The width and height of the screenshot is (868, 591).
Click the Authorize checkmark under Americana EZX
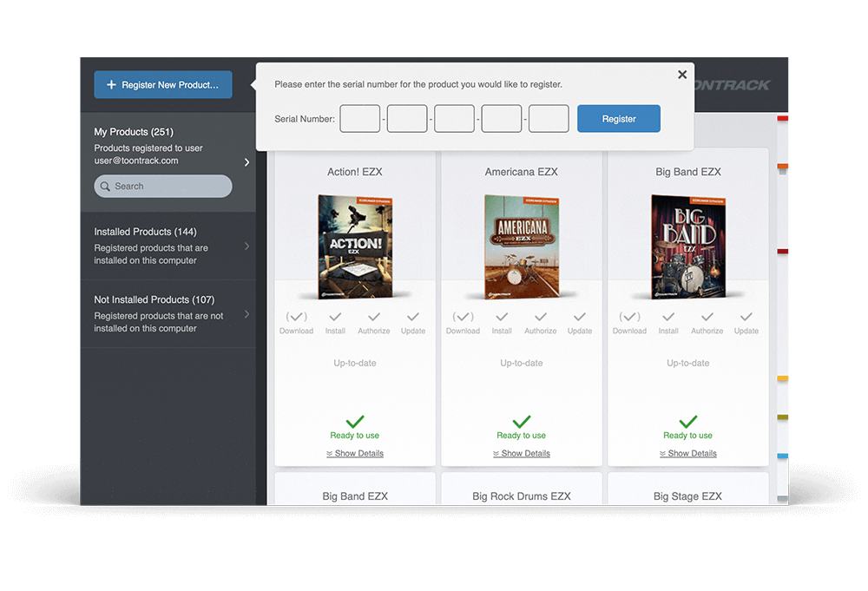540,318
